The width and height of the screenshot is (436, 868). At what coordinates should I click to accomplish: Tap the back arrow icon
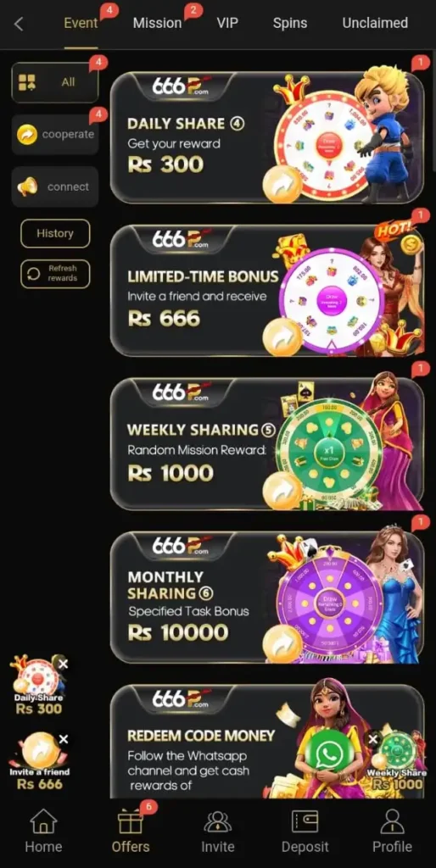(x=19, y=24)
